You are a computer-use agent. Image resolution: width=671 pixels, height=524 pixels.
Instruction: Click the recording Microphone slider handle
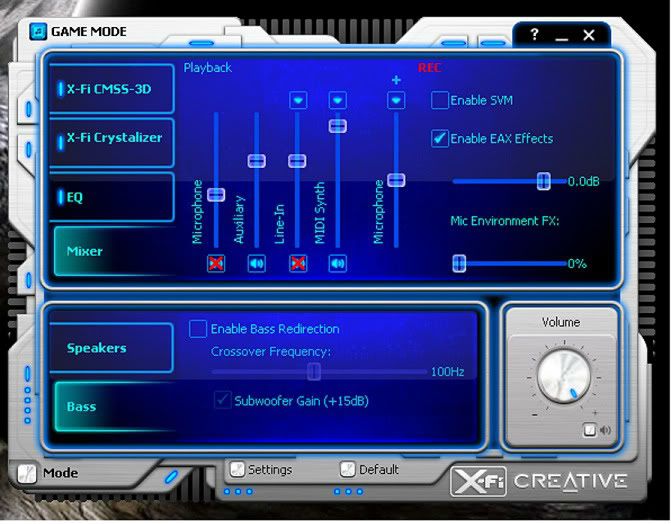coord(396,180)
